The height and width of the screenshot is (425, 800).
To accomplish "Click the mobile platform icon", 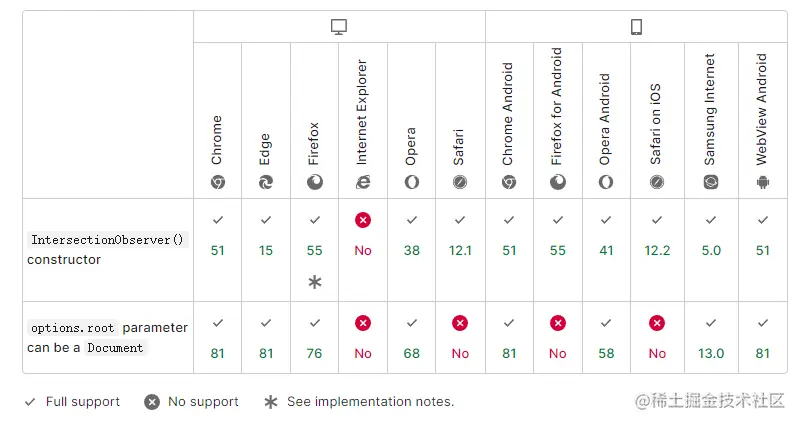I will pos(636,27).
